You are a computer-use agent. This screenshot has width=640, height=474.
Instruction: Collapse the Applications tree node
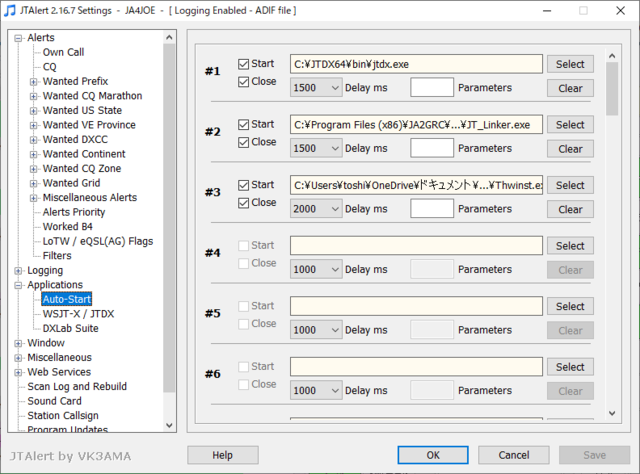(18, 285)
